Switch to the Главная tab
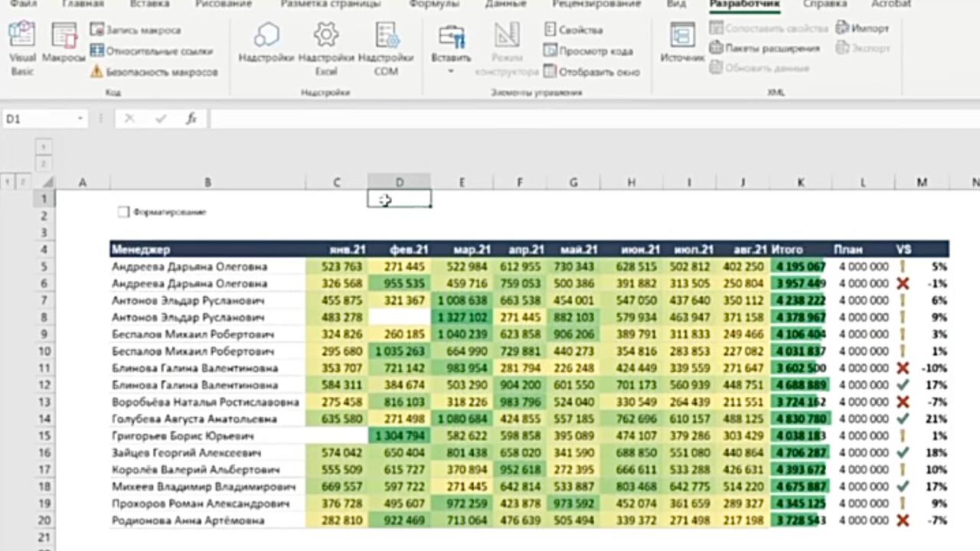980x551 pixels. click(83, 4)
